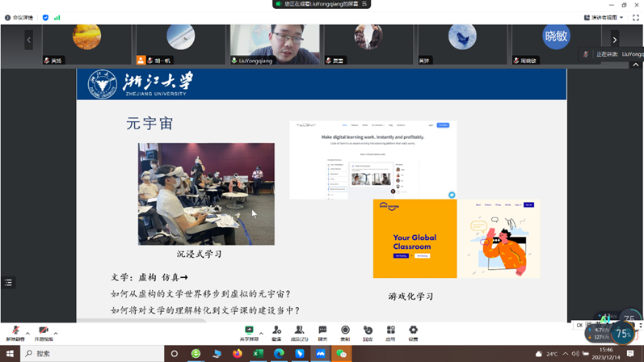The width and height of the screenshot is (644, 362).
Task: Open the Chat (聊天) panel
Action: point(322,331)
